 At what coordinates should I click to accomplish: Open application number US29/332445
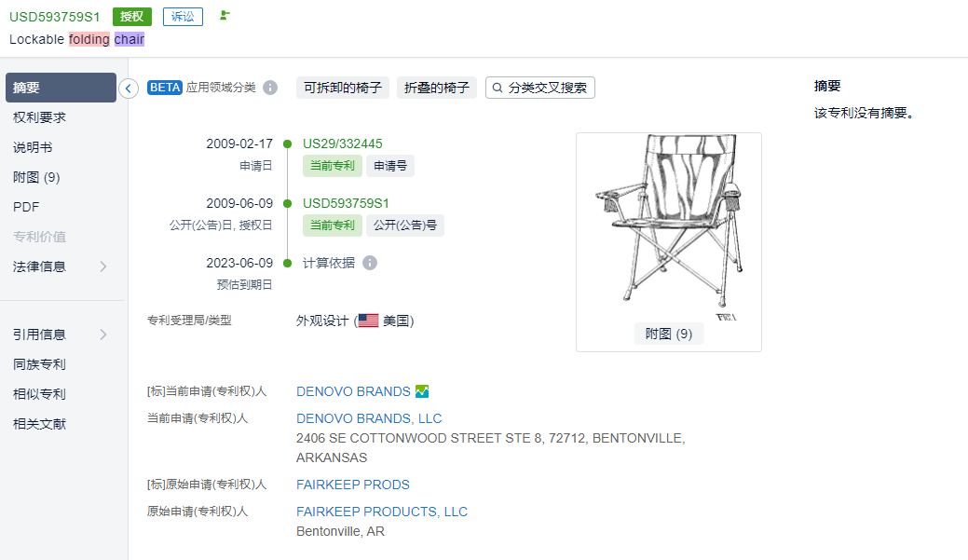pos(343,143)
